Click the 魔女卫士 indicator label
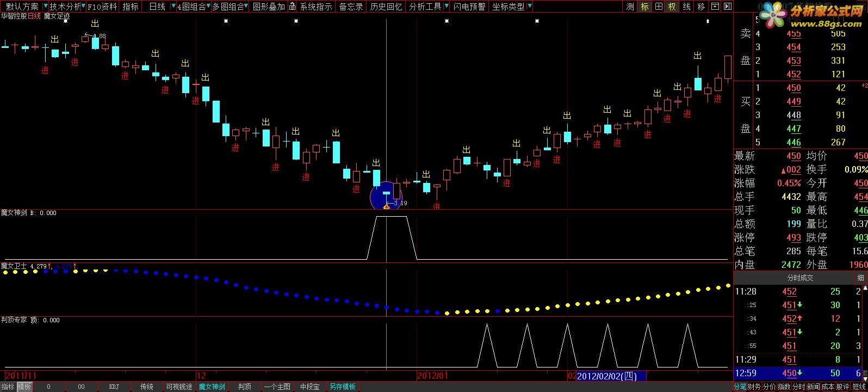Image resolution: width=868 pixels, height=392 pixels. 14,266
